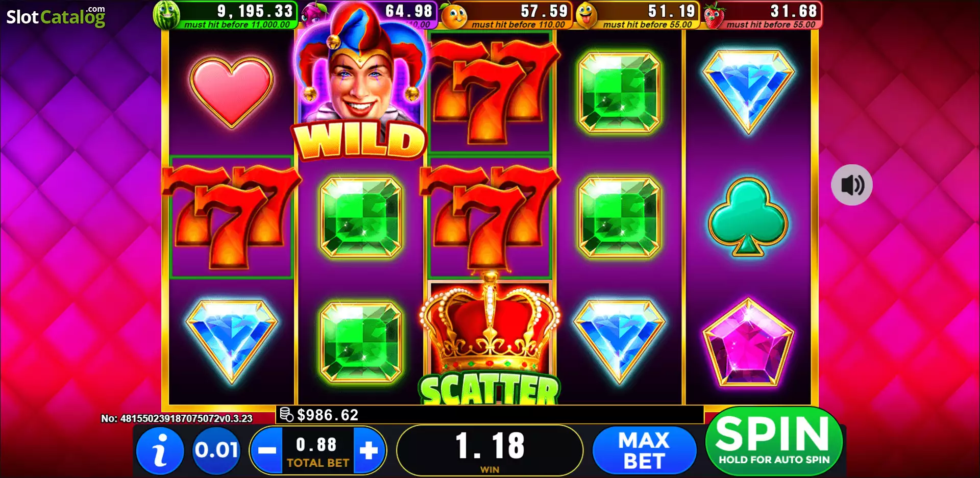The image size is (980, 478).
Task: Click the SlotCatalog.com logo
Action: pos(56,16)
